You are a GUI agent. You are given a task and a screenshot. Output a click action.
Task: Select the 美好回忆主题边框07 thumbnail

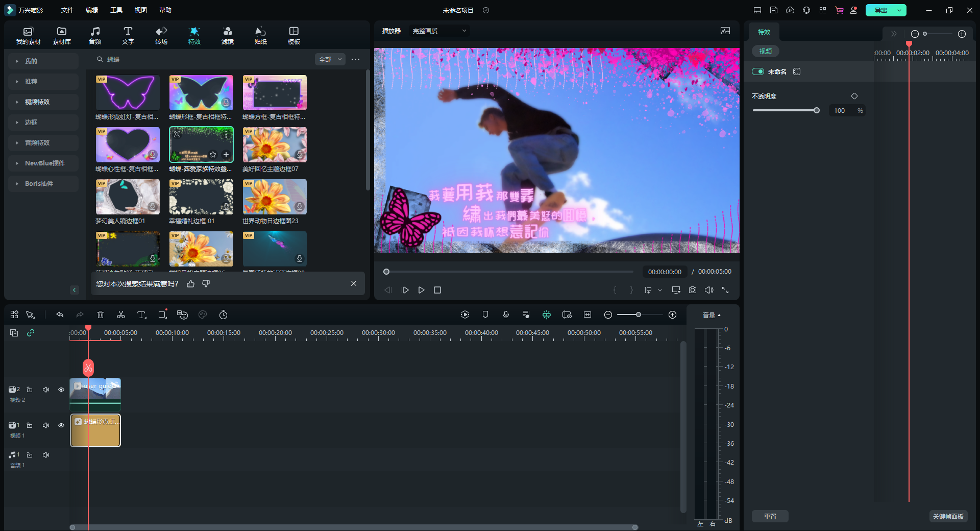point(275,145)
